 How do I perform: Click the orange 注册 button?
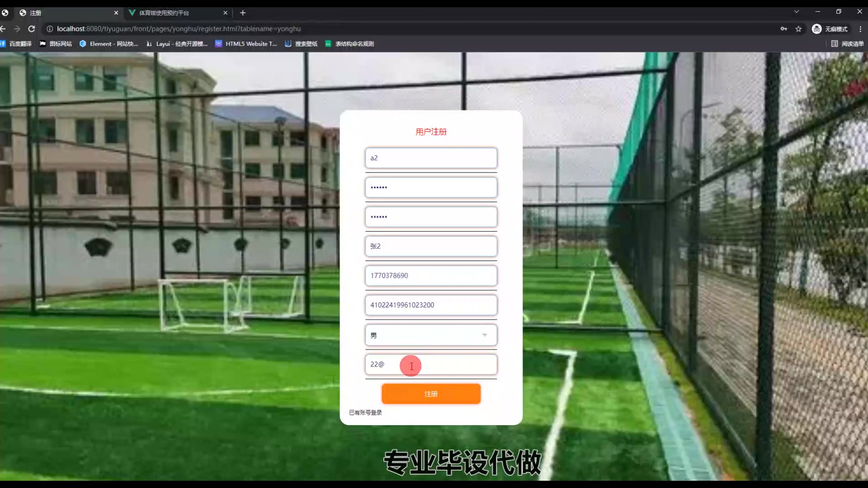tap(431, 394)
